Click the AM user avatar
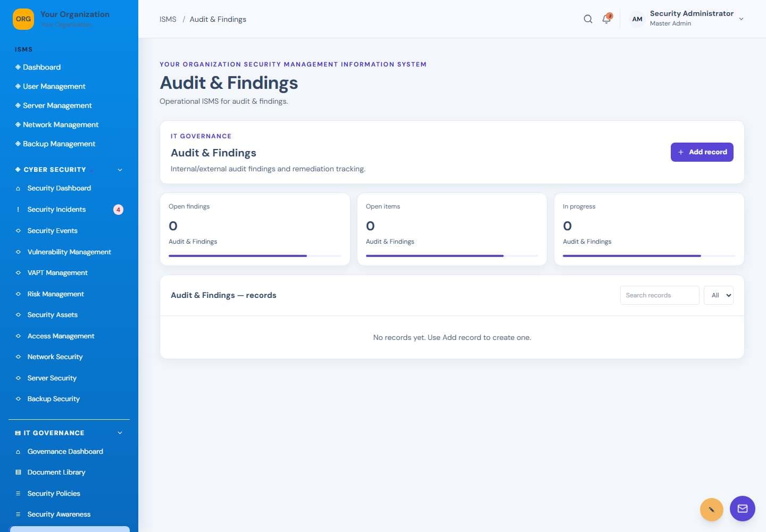 637,19
